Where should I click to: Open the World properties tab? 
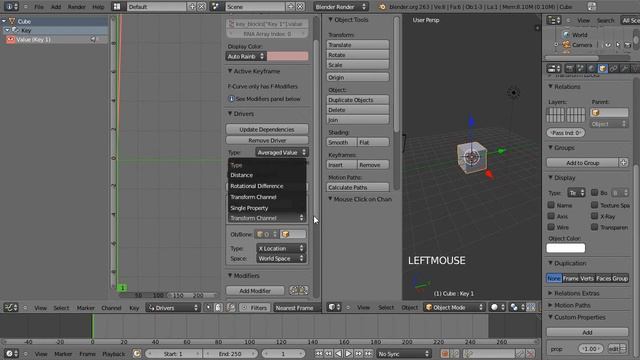[591, 69]
